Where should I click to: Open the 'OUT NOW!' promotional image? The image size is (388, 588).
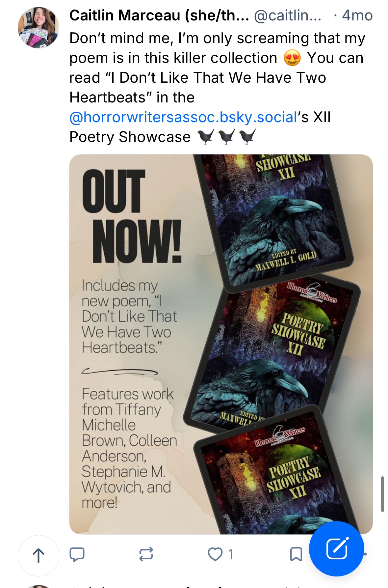[x=221, y=344]
